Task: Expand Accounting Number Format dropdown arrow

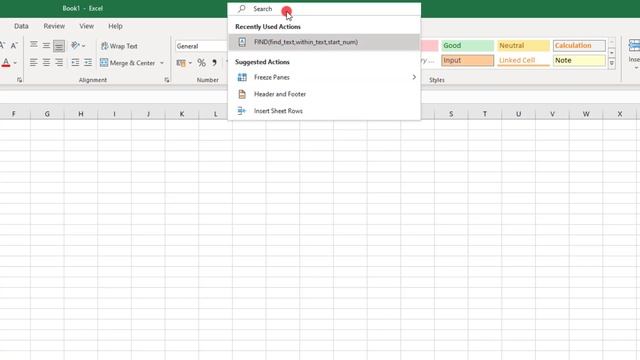Action: [x=190, y=63]
